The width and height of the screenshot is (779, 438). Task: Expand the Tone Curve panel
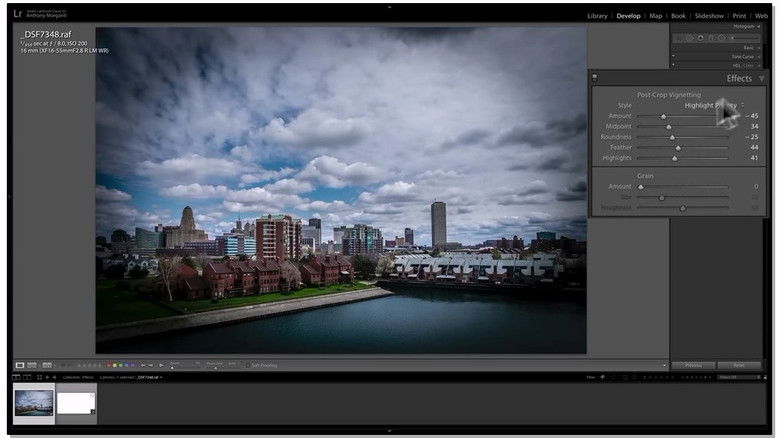click(x=743, y=57)
